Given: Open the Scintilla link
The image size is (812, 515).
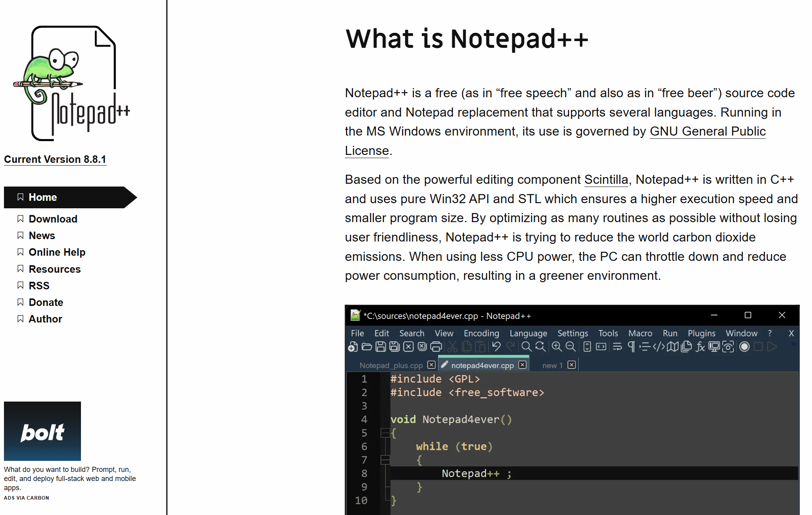Looking at the screenshot, I should point(606,180).
